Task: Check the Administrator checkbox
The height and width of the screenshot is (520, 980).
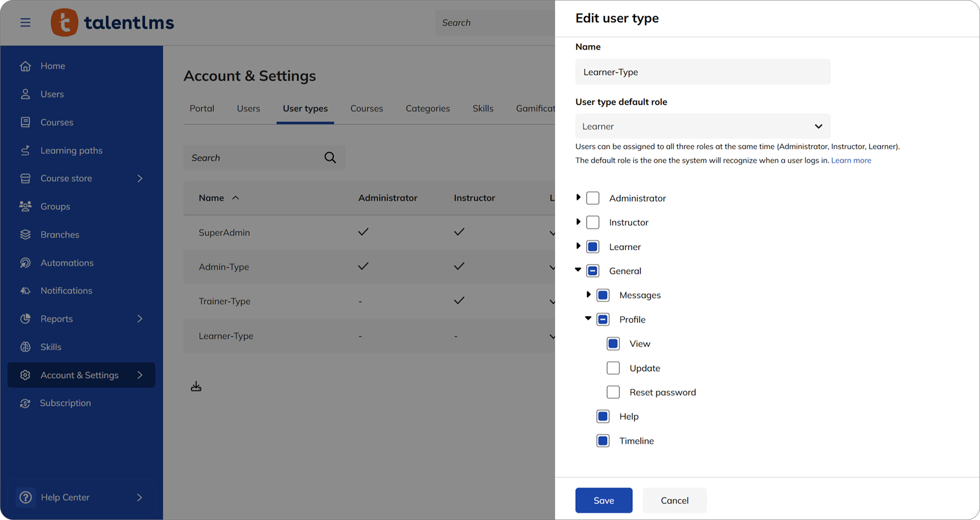Action: click(593, 198)
